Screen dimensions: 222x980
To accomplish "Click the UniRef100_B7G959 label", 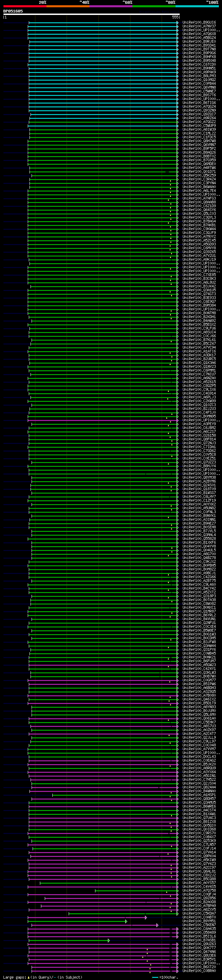I will (x=199, y=160).
